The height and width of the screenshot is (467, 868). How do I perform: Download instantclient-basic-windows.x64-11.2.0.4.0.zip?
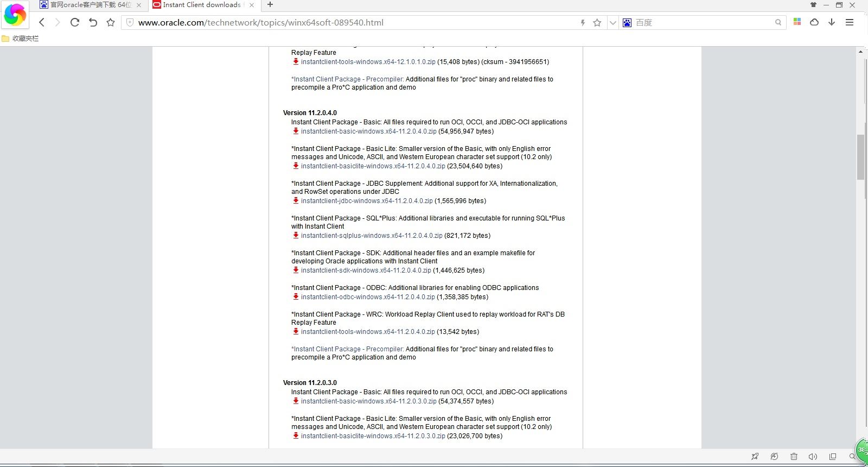368,131
